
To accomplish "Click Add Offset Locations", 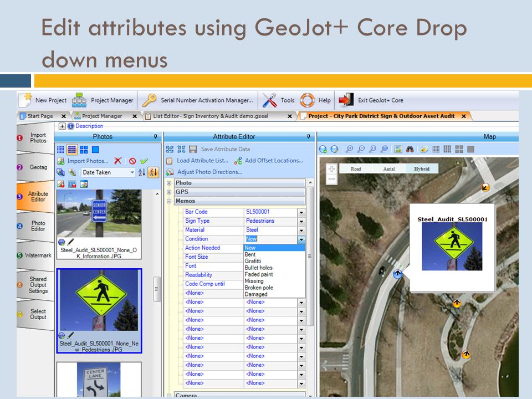I will pos(269,161).
